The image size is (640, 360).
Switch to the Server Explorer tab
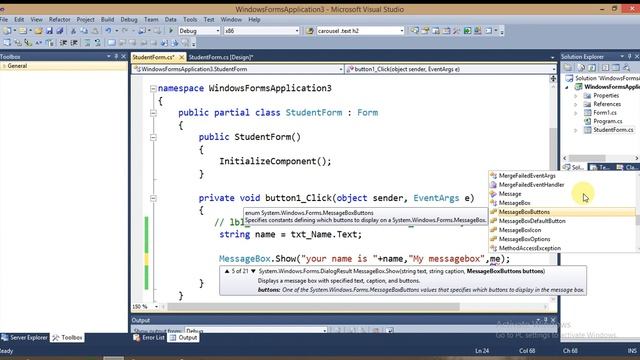(24, 338)
